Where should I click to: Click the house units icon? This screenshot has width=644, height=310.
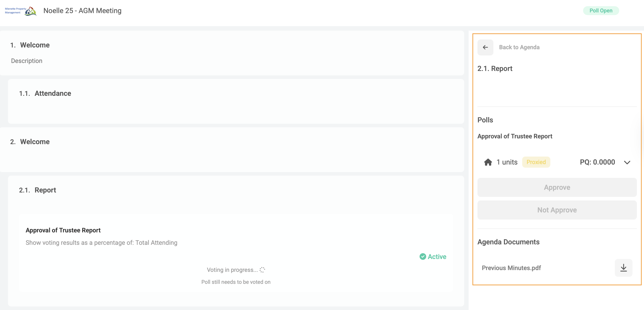(x=488, y=162)
